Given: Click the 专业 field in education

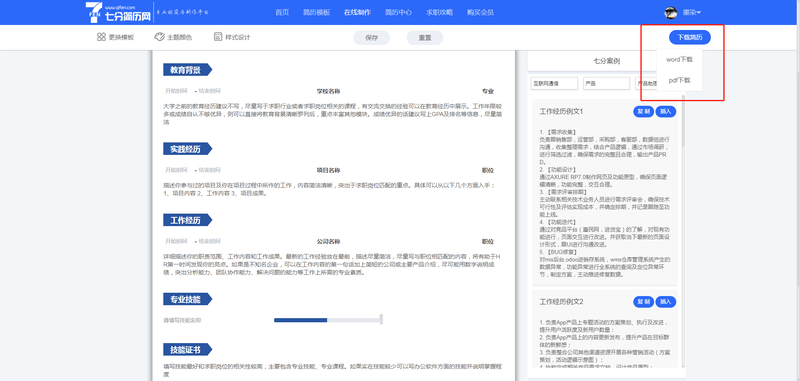Looking at the screenshot, I should click(488, 91).
